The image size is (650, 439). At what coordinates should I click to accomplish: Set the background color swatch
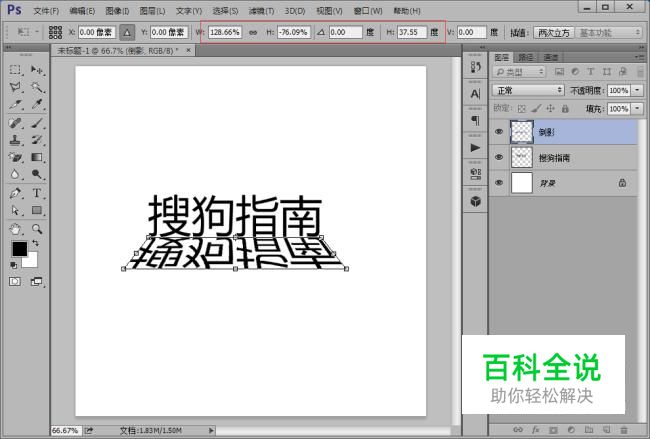click(32, 261)
